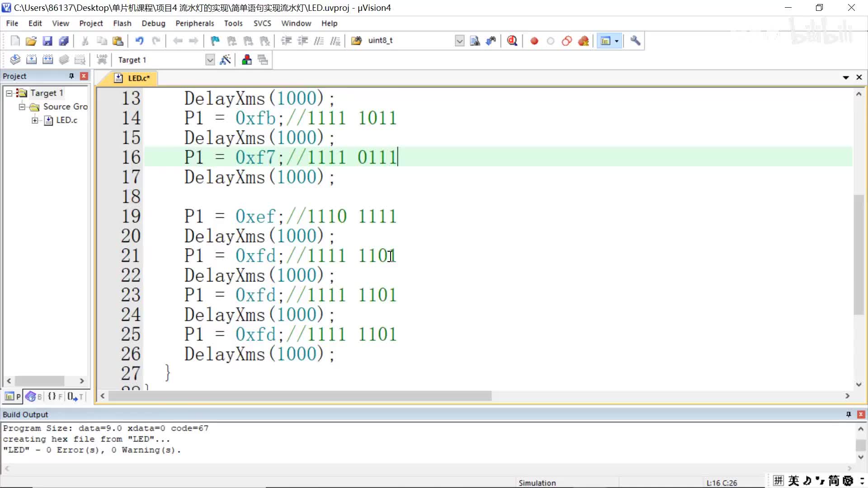Click Find in Files icon
The width and height of the screenshot is (868, 488).
356,41
